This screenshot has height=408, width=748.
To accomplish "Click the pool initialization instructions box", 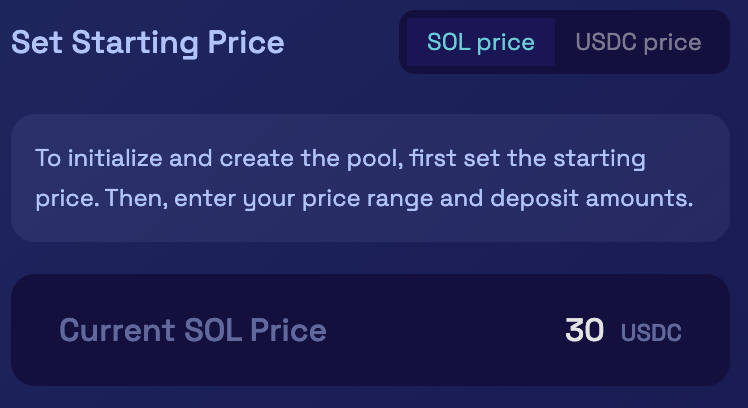I will tap(370, 178).
